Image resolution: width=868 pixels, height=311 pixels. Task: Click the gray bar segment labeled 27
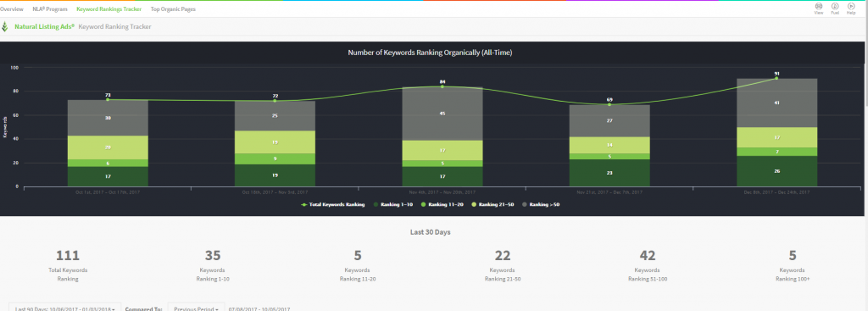609,120
